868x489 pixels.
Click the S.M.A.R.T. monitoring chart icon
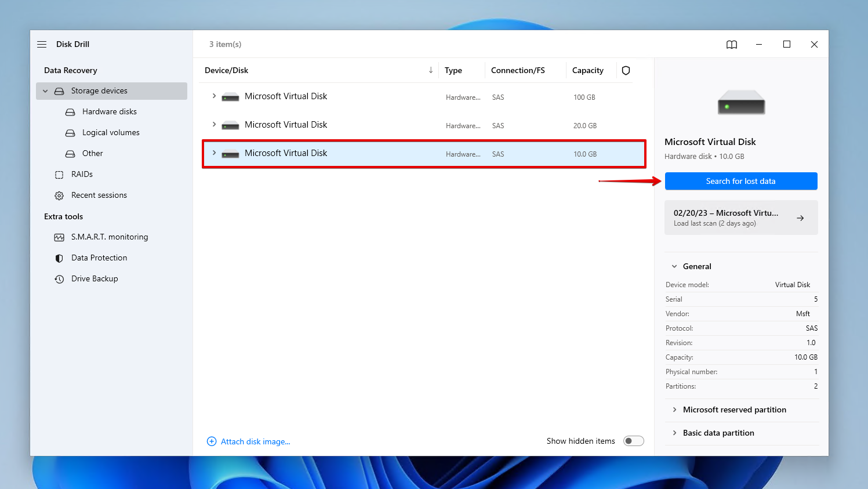pyautogui.click(x=59, y=237)
